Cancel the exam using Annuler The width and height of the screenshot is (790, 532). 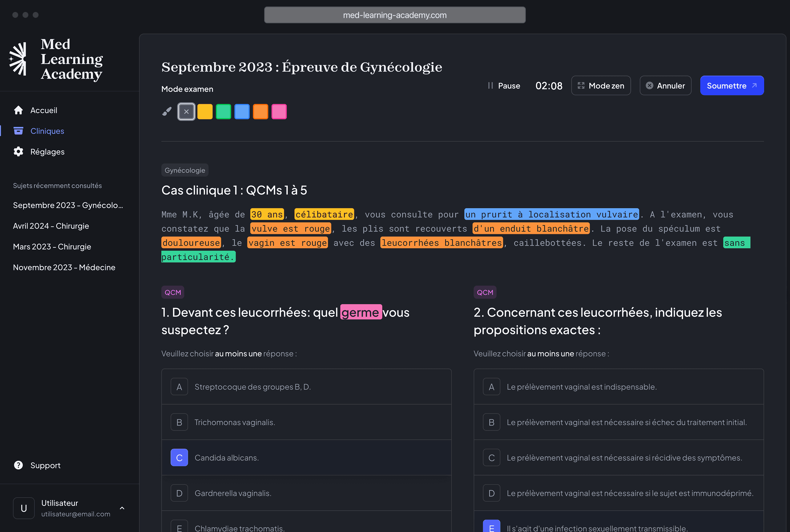point(665,85)
